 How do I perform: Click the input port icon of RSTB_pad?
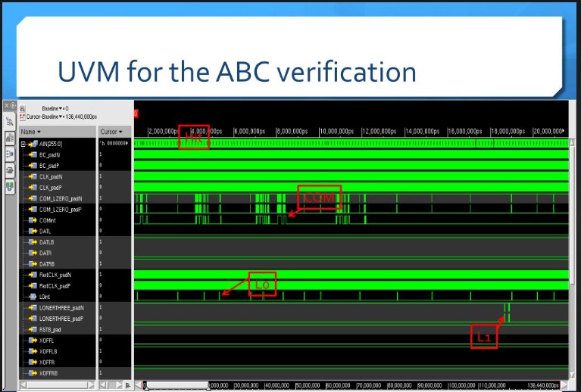(x=33, y=329)
